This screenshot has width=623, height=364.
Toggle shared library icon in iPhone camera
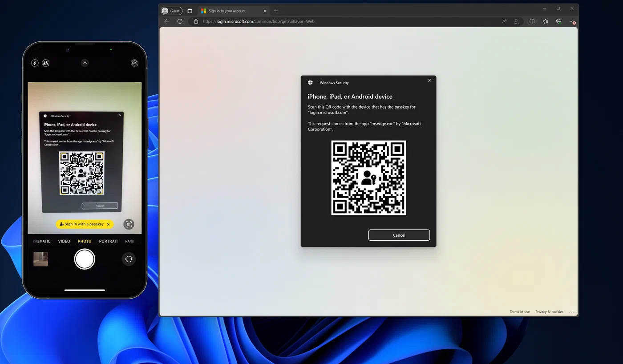45,63
